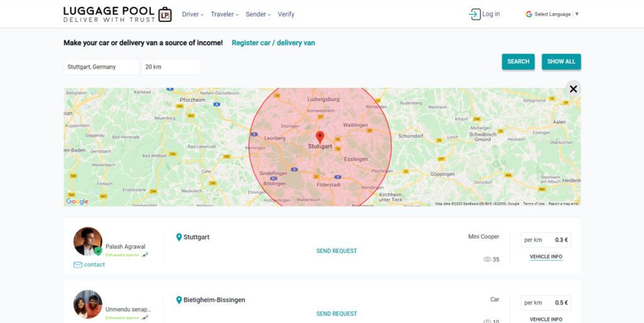Image resolution: width=644 pixels, height=323 pixels.
Task: Click the 20 km radius field
Action: click(x=172, y=67)
